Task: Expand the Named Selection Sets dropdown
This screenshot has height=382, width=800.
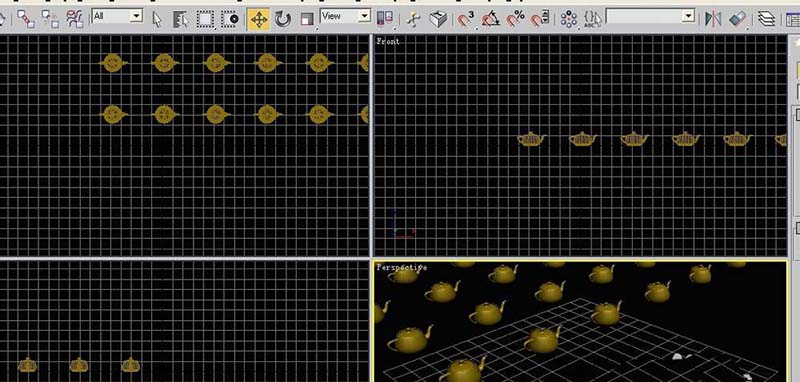Action: click(651, 16)
